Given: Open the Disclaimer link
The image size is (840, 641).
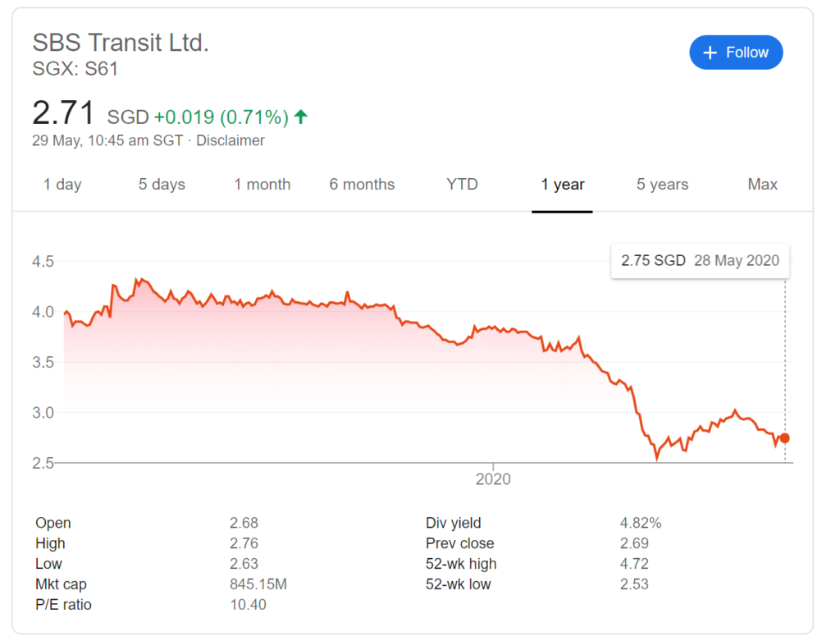Looking at the screenshot, I should coord(231,140).
